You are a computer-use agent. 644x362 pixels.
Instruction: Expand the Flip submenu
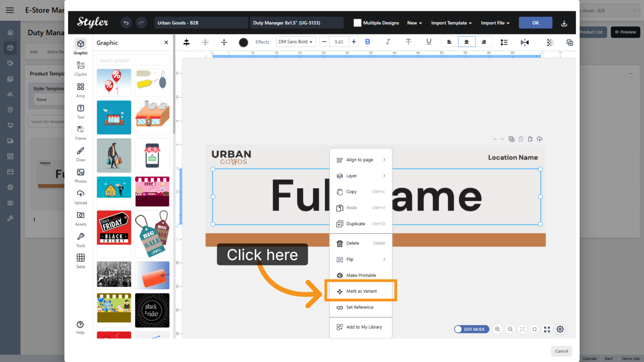pos(361,259)
